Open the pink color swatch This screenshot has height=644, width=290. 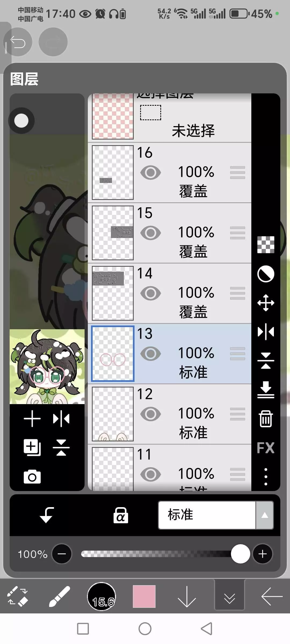coord(144,597)
